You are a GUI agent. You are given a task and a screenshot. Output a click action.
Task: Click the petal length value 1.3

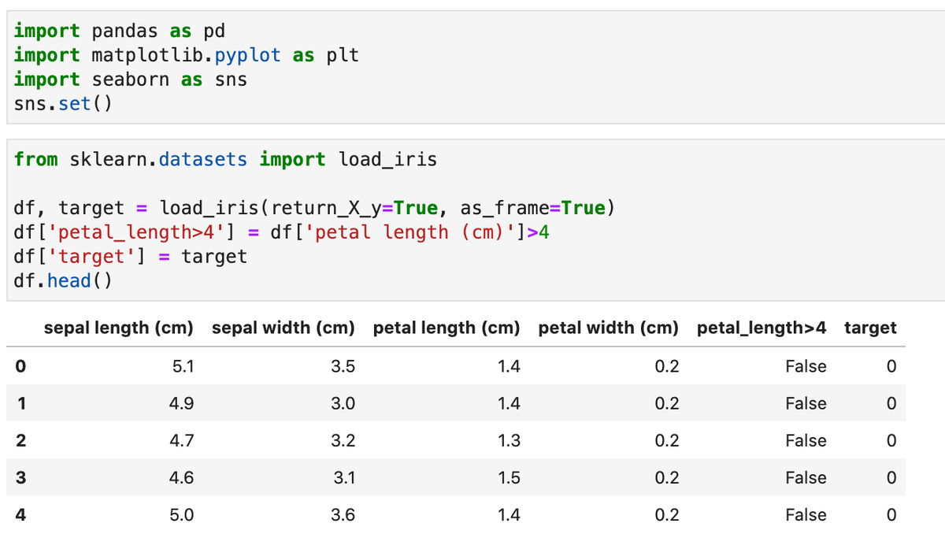tap(509, 441)
